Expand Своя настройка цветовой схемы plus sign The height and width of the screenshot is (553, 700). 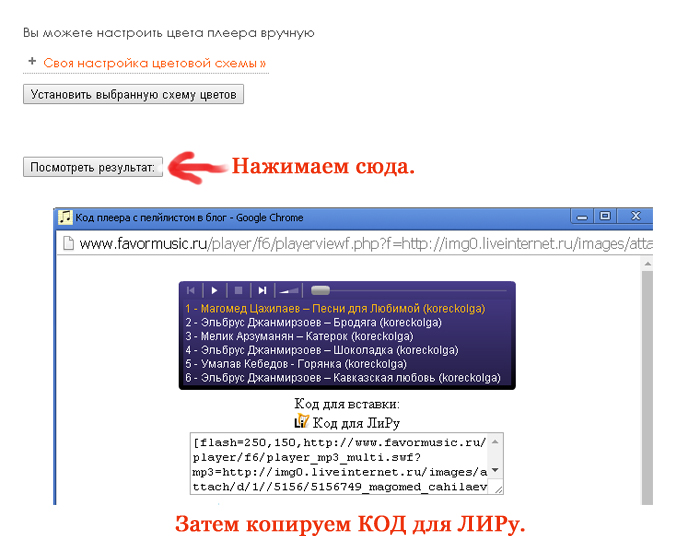pyautogui.click(x=32, y=61)
